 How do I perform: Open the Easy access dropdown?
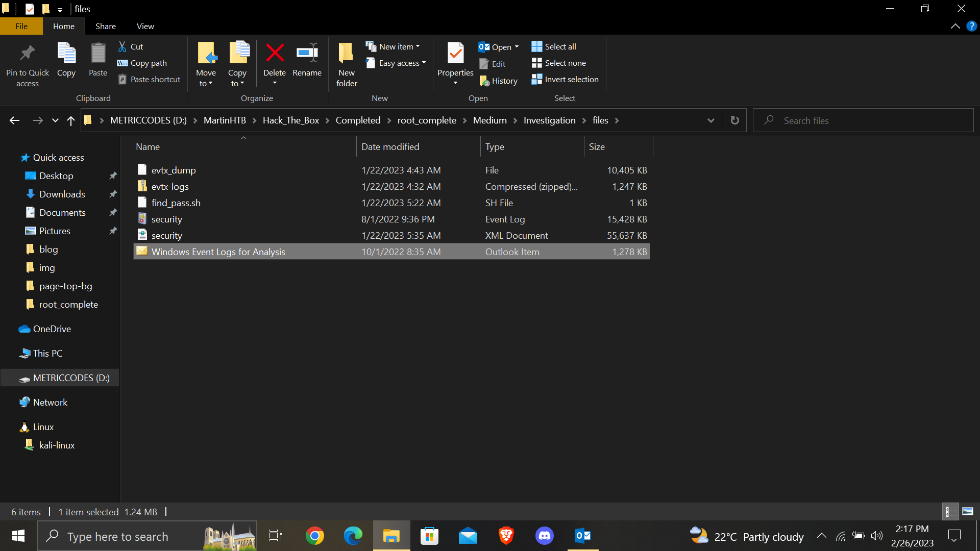pyautogui.click(x=397, y=63)
